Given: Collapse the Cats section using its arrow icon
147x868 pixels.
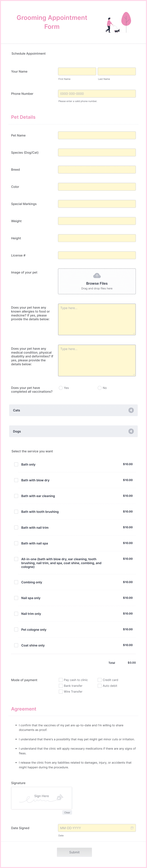Looking at the screenshot, I should [131, 410].
